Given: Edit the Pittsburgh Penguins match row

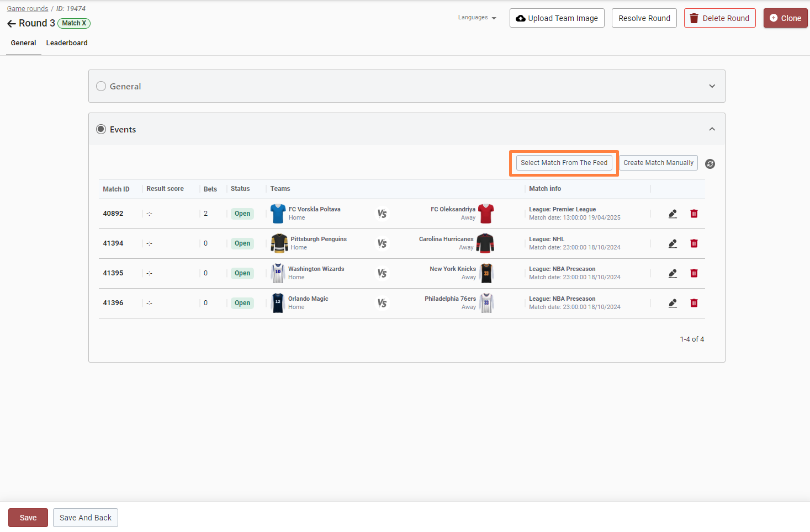Looking at the screenshot, I should (x=673, y=244).
